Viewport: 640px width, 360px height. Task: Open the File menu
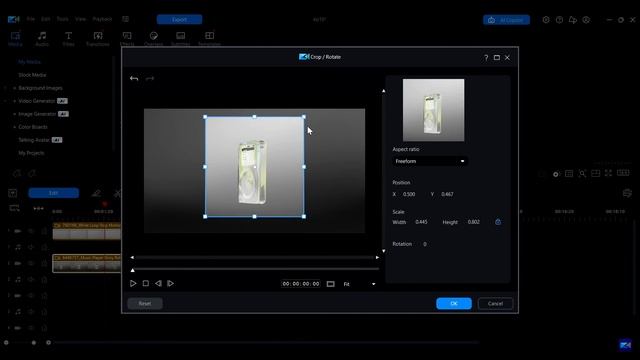click(x=31, y=19)
